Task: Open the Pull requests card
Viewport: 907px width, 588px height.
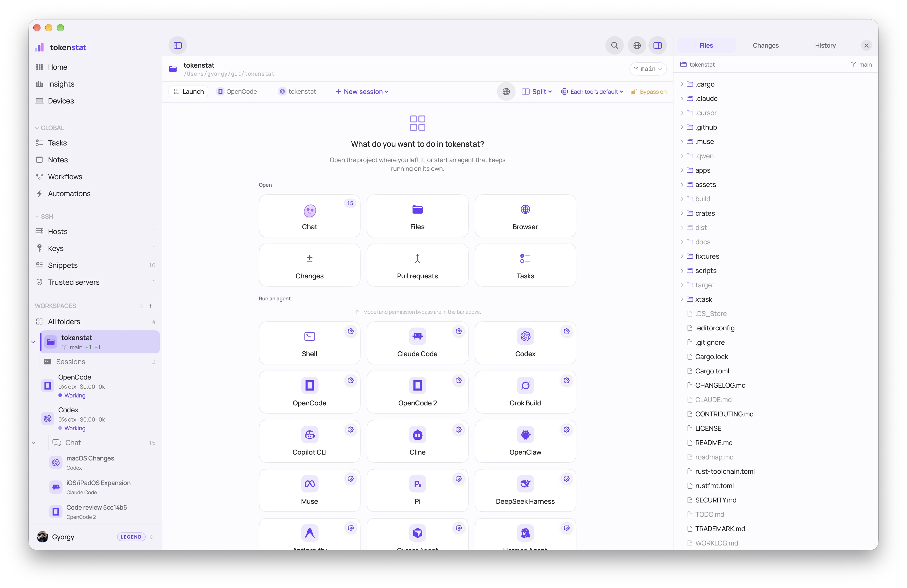Action: (417, 265)
